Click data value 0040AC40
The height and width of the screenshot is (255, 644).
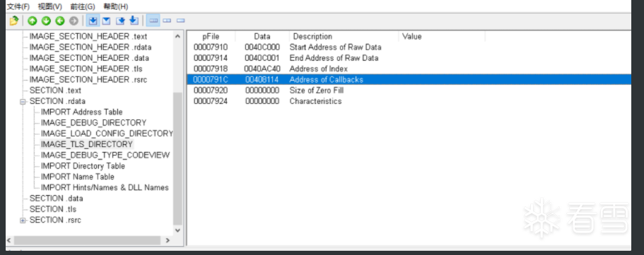pyautogui.click(x=262, y=69)
